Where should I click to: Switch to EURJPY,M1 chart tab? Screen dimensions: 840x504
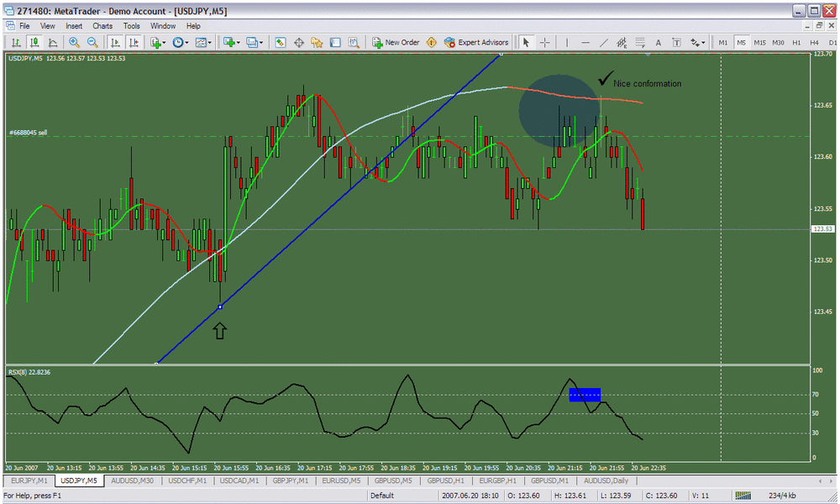pos(29,480)
